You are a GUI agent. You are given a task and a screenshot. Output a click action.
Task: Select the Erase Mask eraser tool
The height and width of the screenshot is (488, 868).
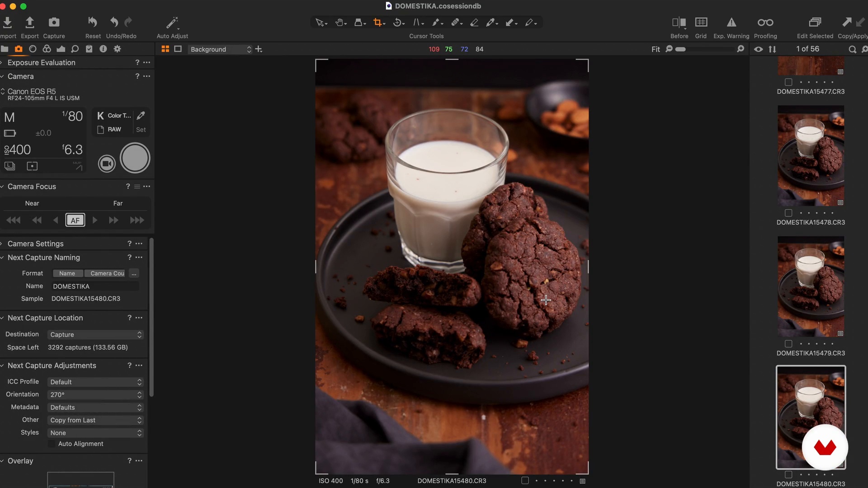coord(474,23)
